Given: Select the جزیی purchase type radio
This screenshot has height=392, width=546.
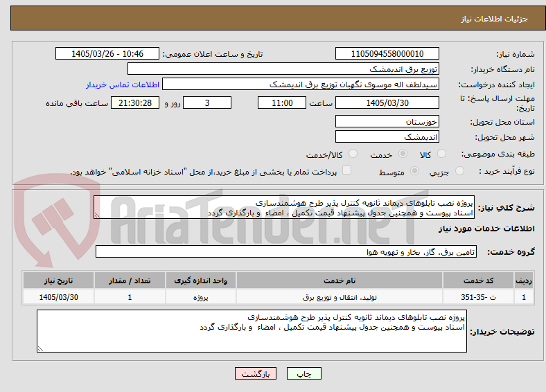Looking at the screenshot, I should pyautogui.click(x=459, y=170).
